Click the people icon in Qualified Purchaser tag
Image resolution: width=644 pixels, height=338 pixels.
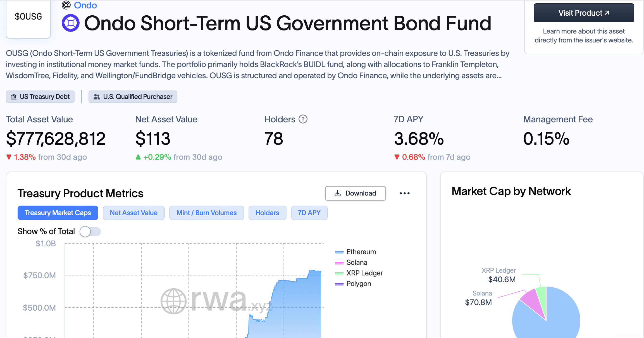click(97, 97)
